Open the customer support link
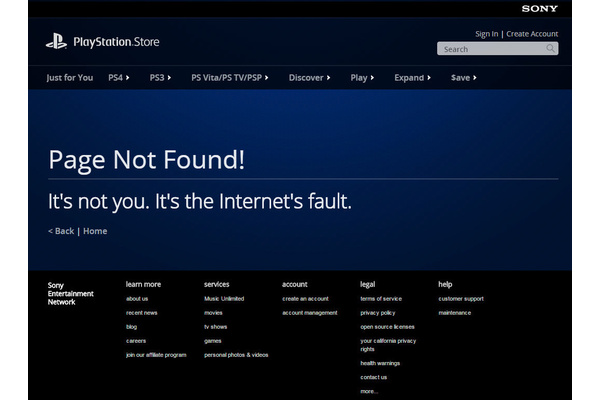This screenshot has height=400, width=600. tap(461, 299)
